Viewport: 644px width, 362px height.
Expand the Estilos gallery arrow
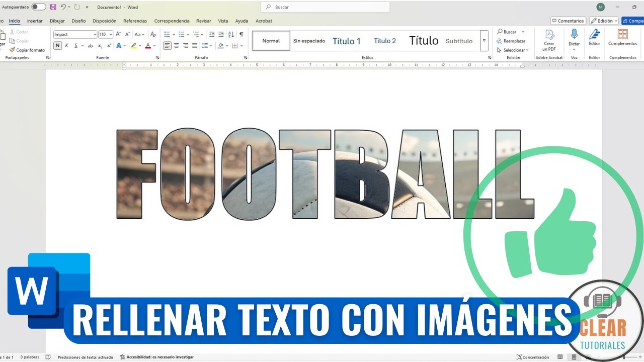tap(484, 41)
